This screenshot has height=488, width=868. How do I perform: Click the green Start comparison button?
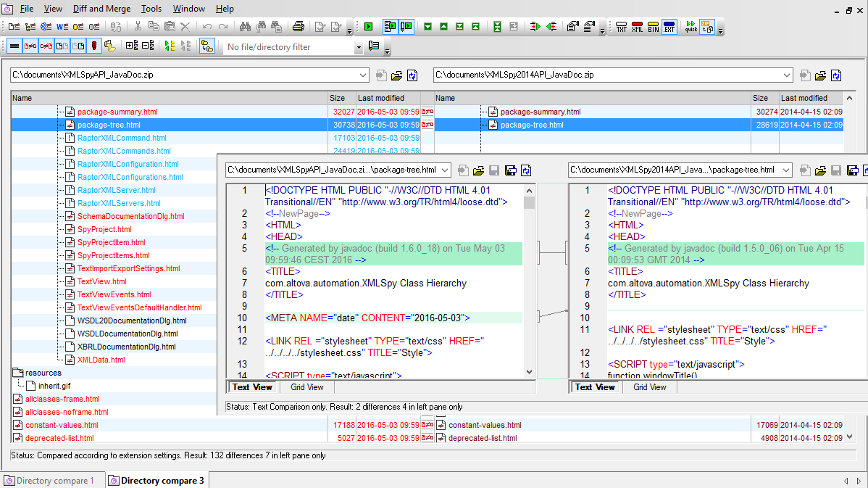click(369, 27)
